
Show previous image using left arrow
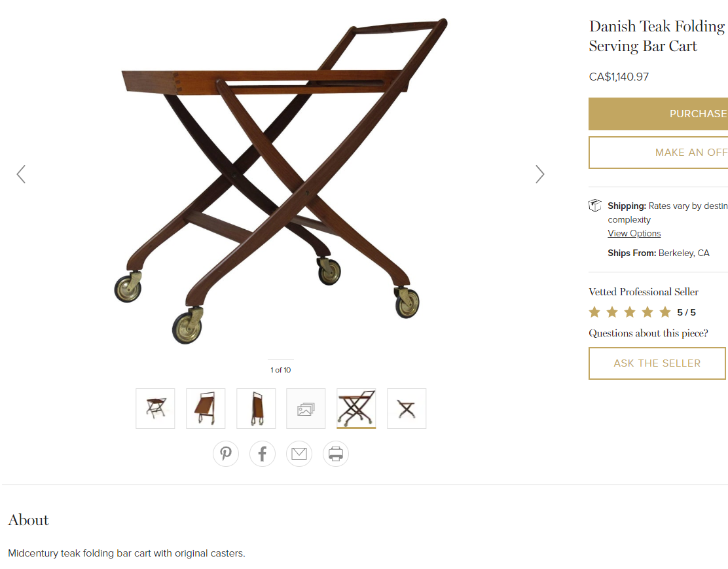(21, 174)
